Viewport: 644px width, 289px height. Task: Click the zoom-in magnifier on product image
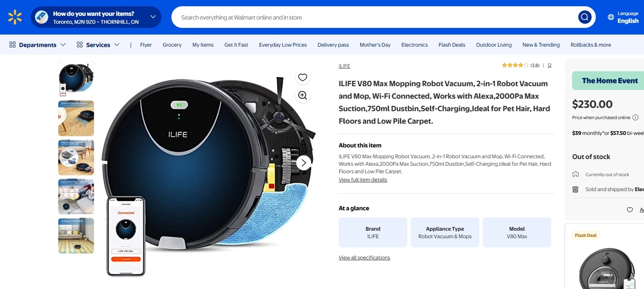tap(302, 95)
